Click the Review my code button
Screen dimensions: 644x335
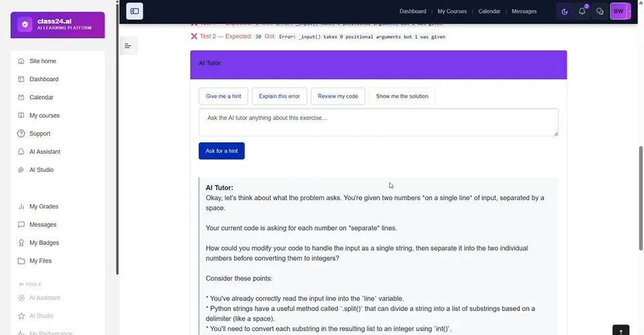pos(337,96)
